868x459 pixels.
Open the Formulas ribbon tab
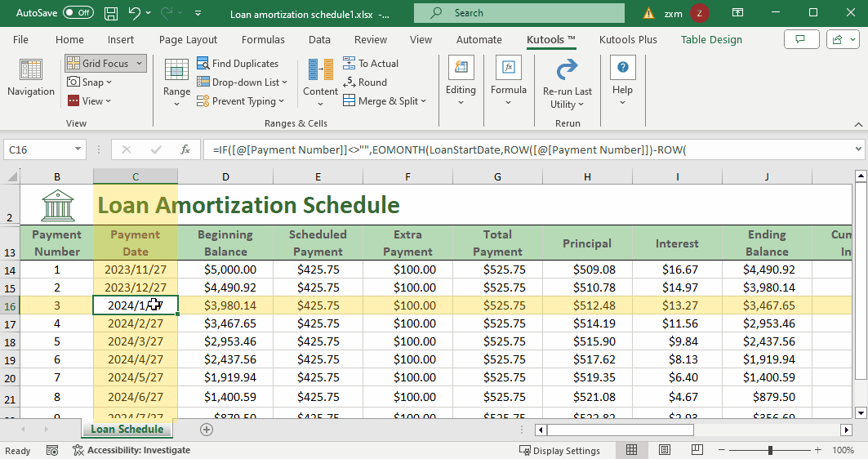click(263, 40)
